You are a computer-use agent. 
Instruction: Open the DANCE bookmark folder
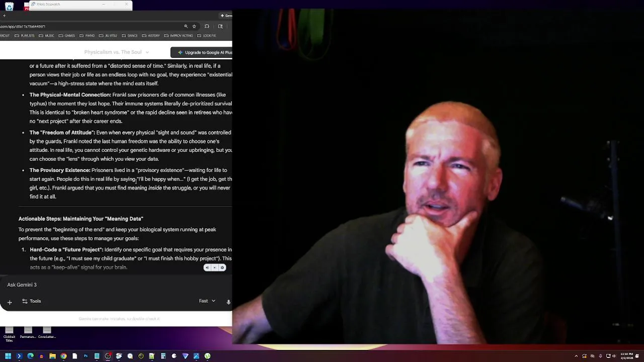pyautogui.click(x=130, y=36)
